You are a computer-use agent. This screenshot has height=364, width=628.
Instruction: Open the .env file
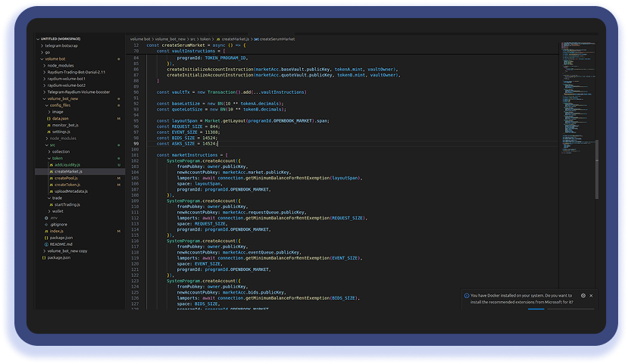pyautogui.click(x=54, y=217)
